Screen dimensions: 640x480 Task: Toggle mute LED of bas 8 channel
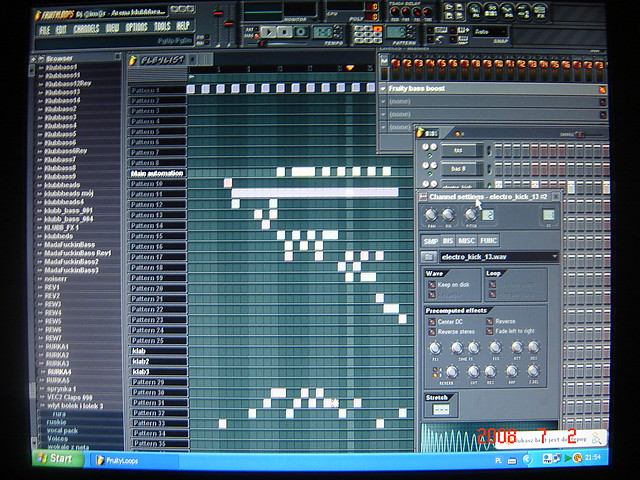pos(430,174)
